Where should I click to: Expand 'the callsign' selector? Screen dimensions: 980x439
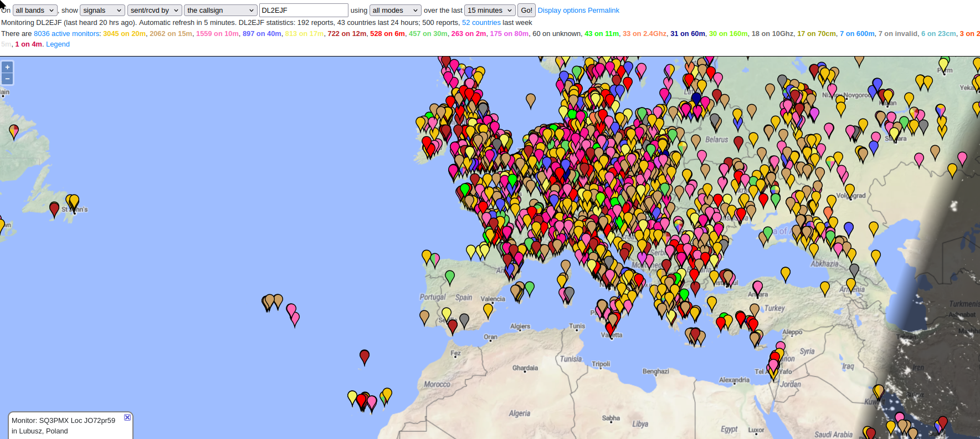pyautogui.click(x=220, y=11)
